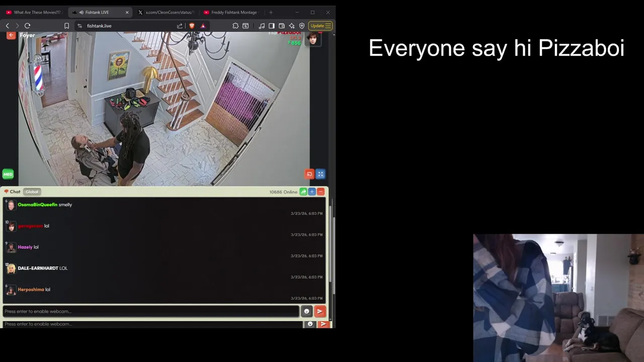Open the MED quality selector

point(8,174)
